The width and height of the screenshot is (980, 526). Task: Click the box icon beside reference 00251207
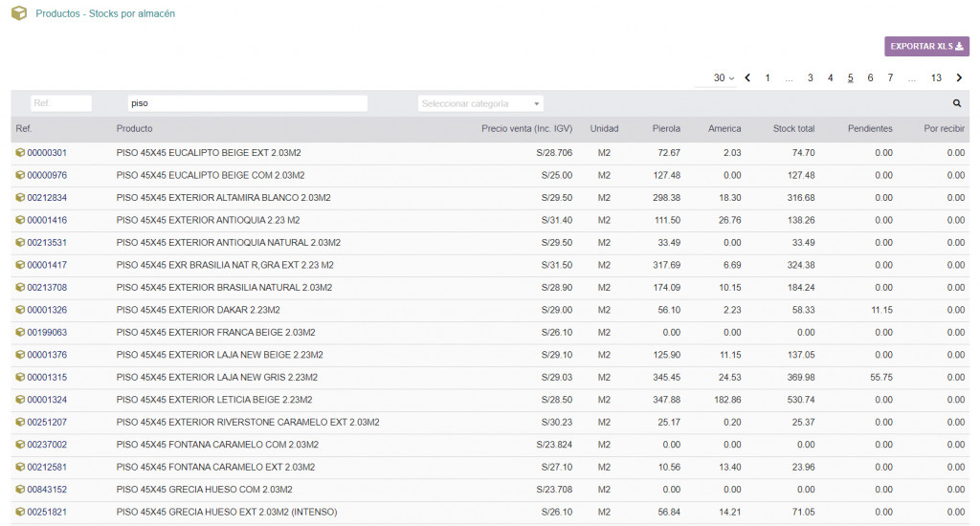tap(19, 422)
